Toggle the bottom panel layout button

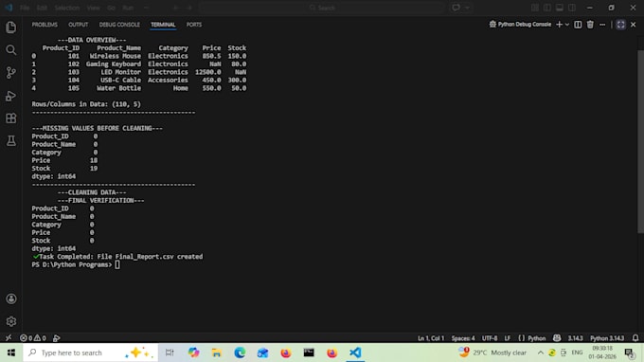(560, 8)
